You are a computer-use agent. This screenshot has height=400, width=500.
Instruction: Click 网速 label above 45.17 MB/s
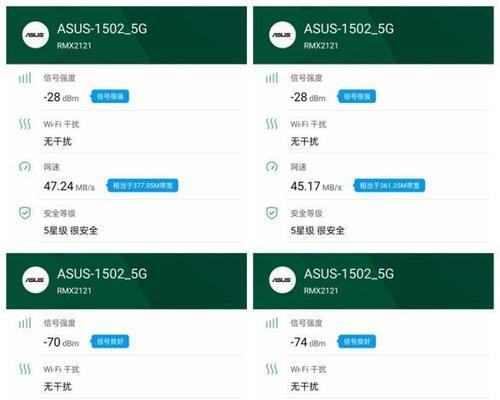pyautogui.click(x=299, y=167)
